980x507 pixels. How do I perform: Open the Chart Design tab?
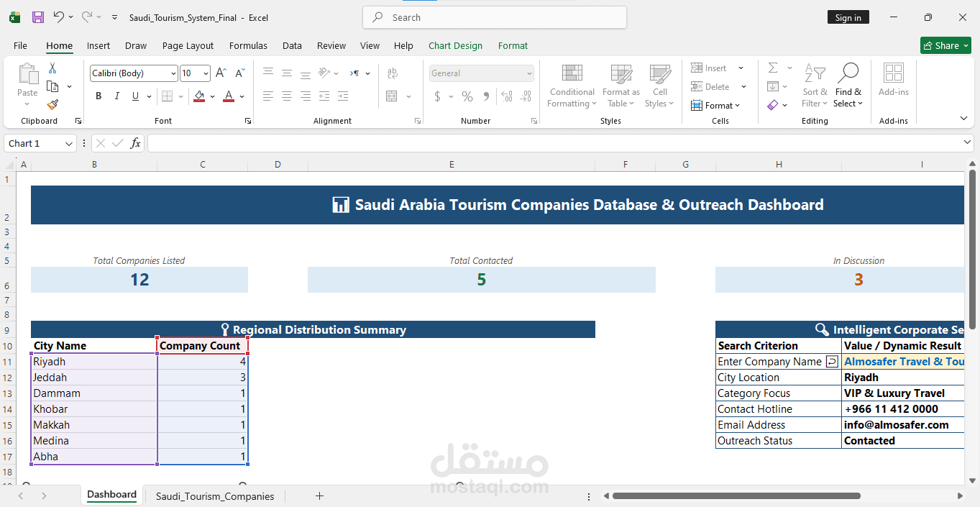[455, 45]
